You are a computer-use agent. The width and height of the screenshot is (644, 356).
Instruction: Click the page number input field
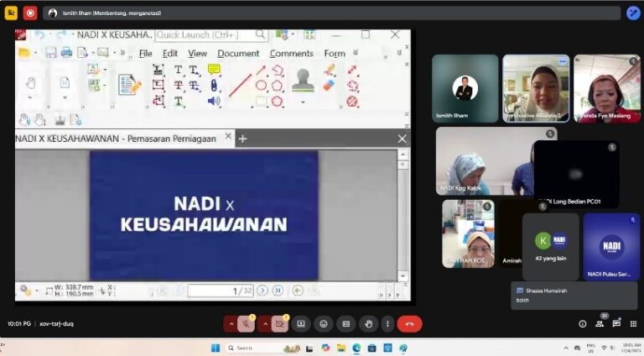(x=221, y=291)
